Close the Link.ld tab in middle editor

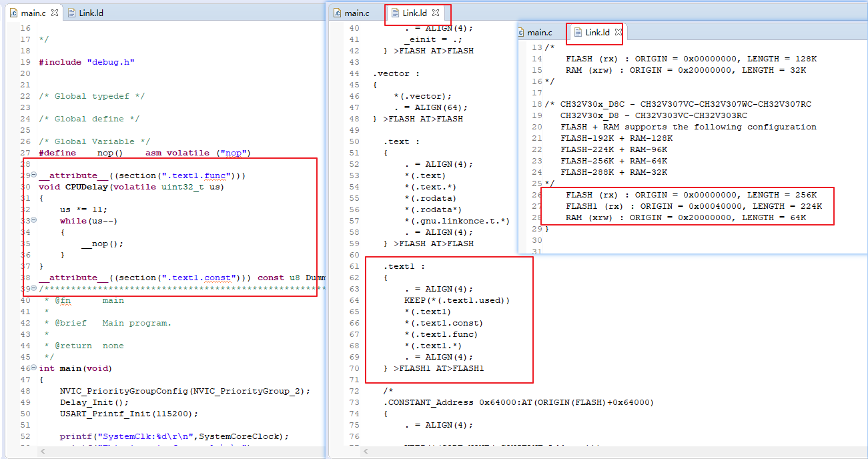pyautogui.click(x=436, y=13)
